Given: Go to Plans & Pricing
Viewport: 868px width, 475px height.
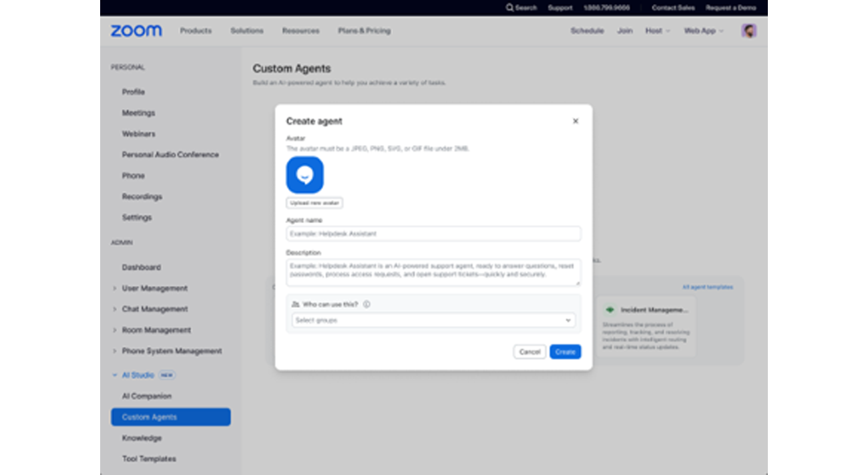Looking at the screenshot, I should [364, 31].
